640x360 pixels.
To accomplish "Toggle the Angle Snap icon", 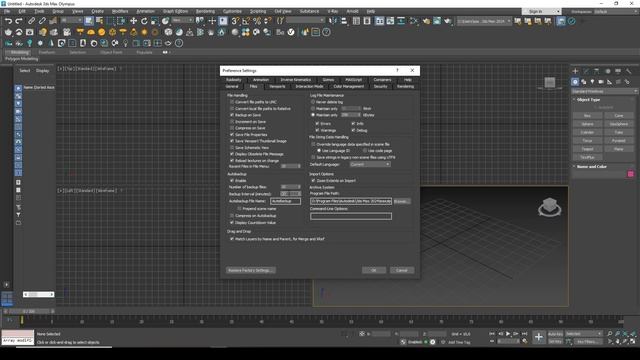I will pyautogui.click(x=246, y=21).
